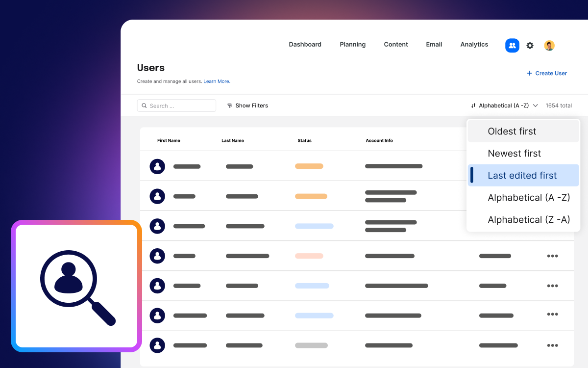588x368 pixels.
Task: Click the user avatar in the fourth table row
Action: [157, 256]
